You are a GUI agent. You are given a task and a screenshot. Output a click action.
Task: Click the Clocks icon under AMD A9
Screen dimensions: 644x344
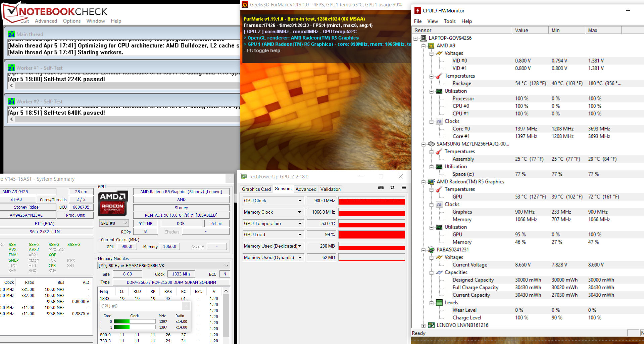pyautogui.click(x=439, y=121)
